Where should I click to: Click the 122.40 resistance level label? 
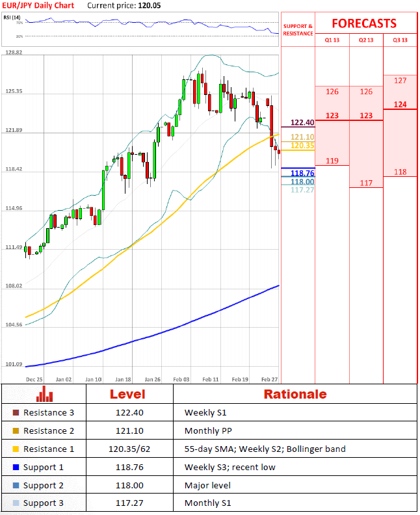tap(302, 122)
